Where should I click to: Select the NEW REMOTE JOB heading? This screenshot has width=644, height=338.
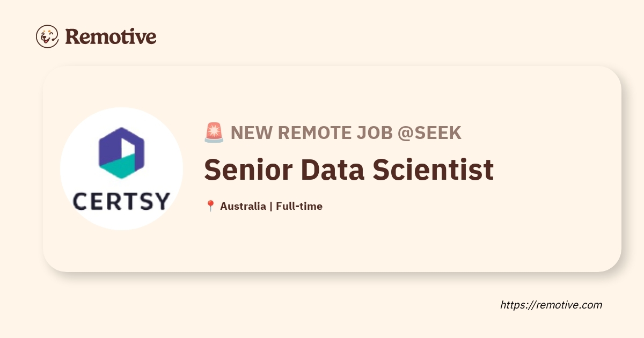(311, 133)
